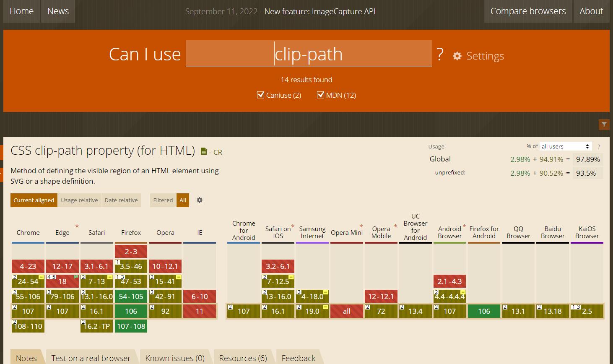Click the clip-path search field
The height and width of the screenshot is (364, 613).
pyautogui.click(x=309, y=54)
